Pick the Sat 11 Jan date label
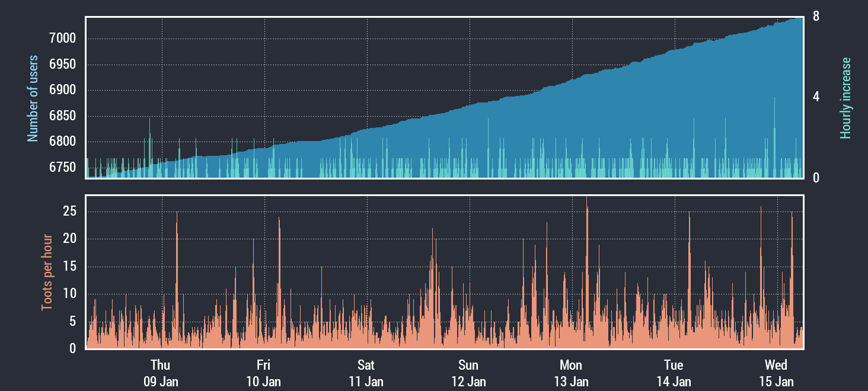The height and width of the screenshot is (391, 868). tap(366, 373)
